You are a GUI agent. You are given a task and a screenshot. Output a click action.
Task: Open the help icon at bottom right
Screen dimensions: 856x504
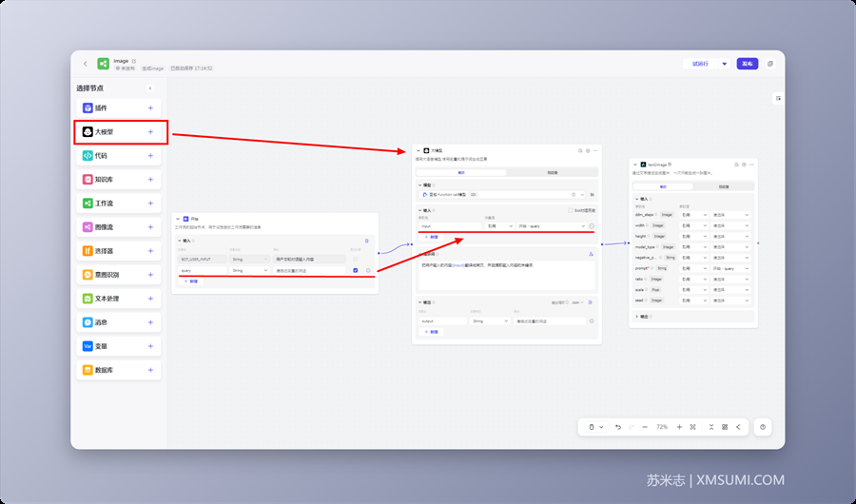[763, 427]
